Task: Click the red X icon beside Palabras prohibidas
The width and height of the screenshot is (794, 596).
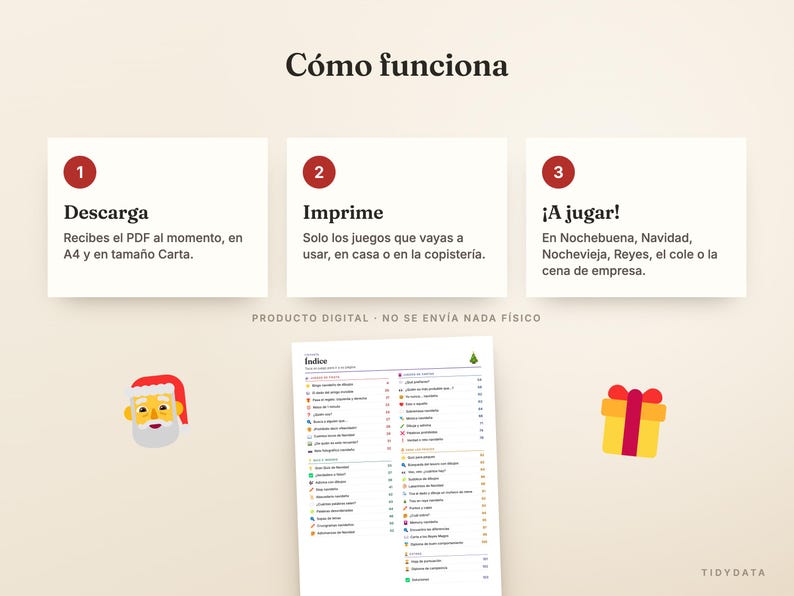Action: [402, 432]
